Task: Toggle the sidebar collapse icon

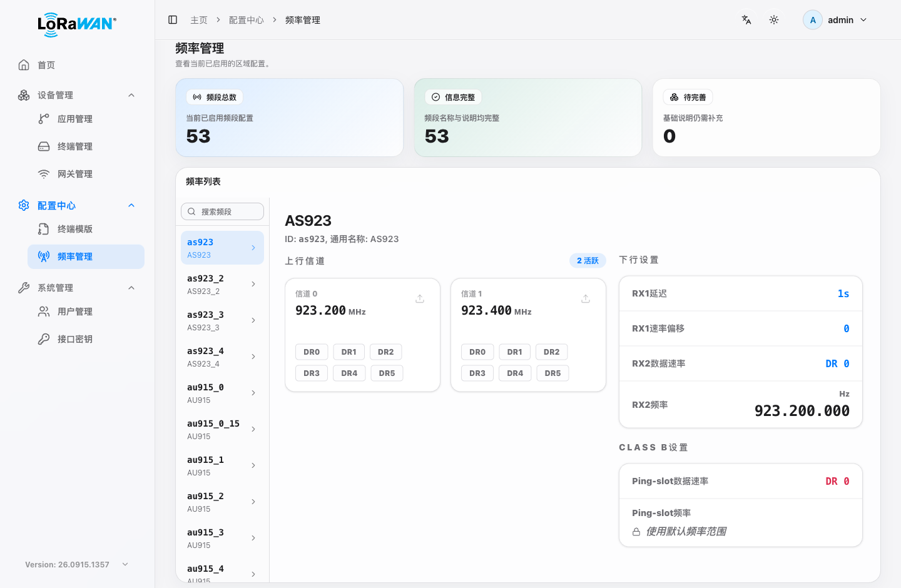Action: (x=173, y=20)
